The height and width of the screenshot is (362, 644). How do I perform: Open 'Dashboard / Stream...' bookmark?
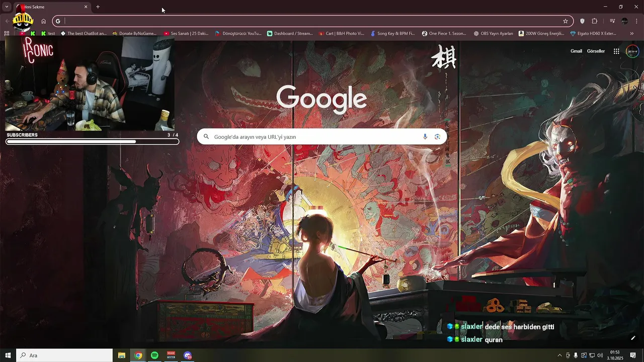pyautogui.click(x=290, y=34)
